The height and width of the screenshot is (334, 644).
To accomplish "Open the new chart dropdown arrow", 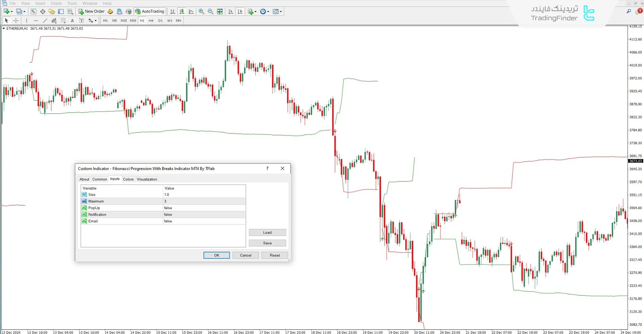I will 12,12.
